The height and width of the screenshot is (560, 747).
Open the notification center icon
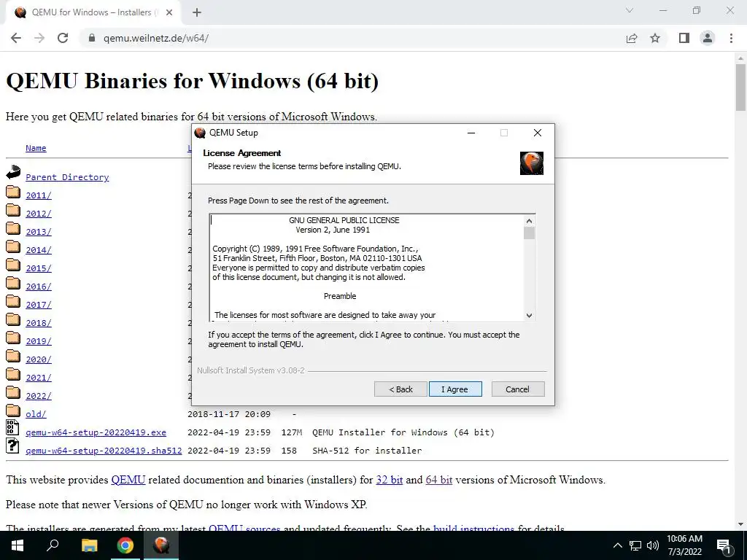(723, 545)
